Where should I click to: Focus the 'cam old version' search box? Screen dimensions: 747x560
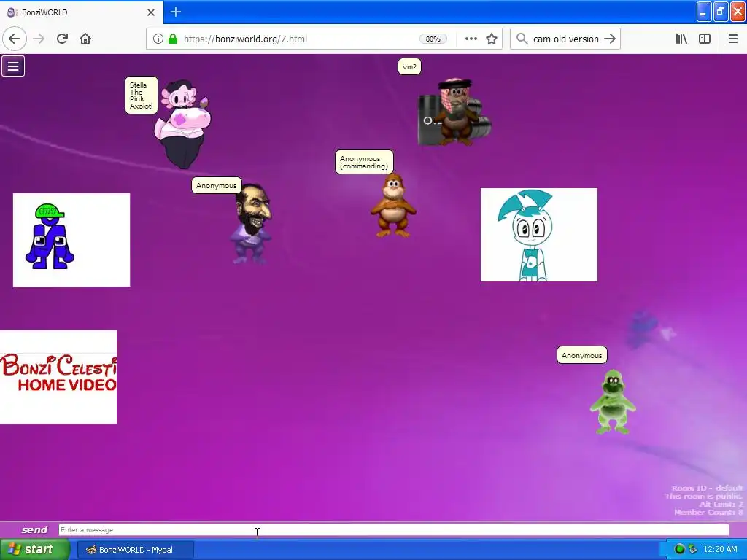click(x=565, y=39)
